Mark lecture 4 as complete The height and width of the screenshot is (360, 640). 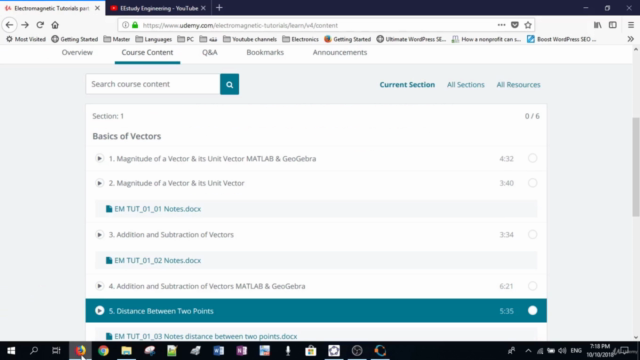click(x=532, y=286)
